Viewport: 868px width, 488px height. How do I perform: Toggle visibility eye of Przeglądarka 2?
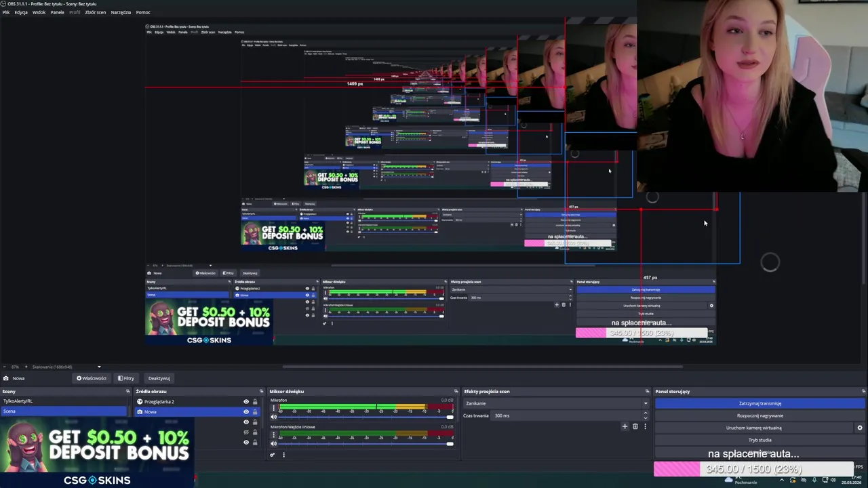tap(246, 402)
